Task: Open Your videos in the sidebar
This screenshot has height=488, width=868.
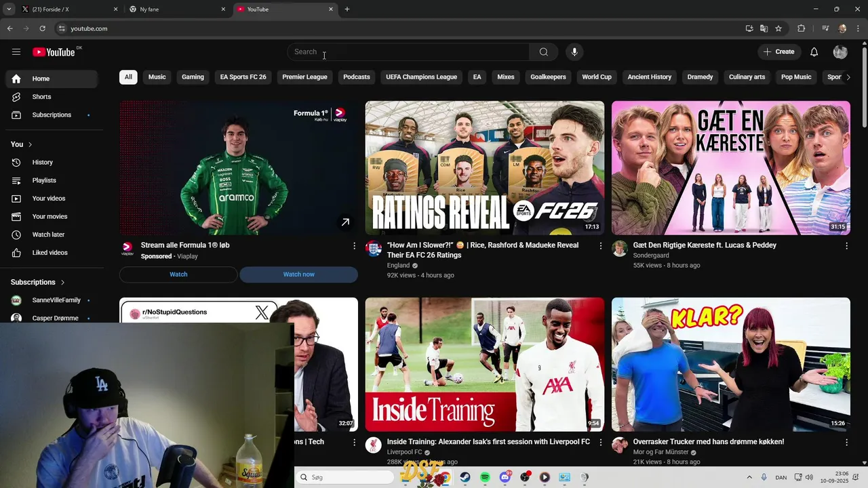Action: pos(52,199)
